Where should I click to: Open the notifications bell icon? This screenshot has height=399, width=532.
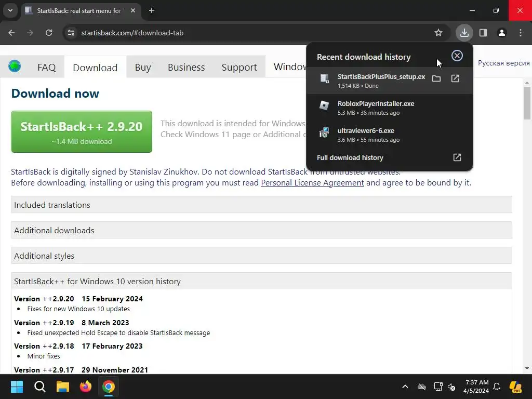tap(497, 387)
